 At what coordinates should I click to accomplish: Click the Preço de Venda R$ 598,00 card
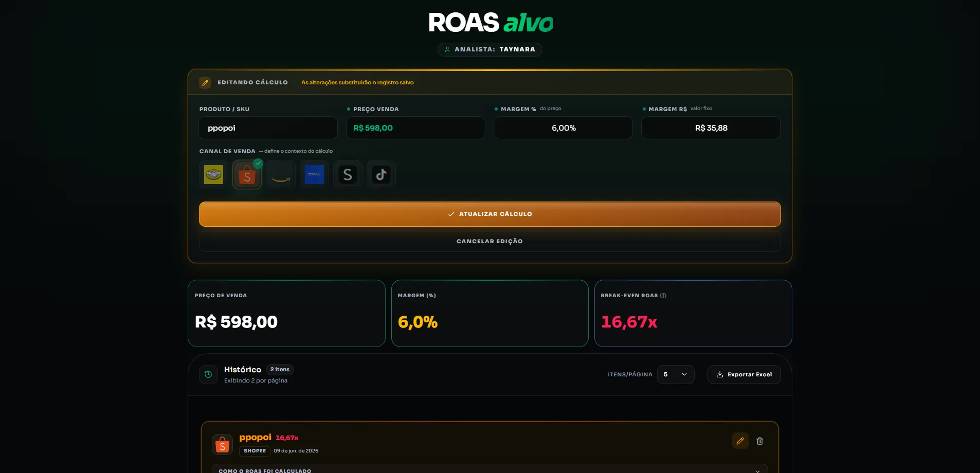(x=286, y=313)
